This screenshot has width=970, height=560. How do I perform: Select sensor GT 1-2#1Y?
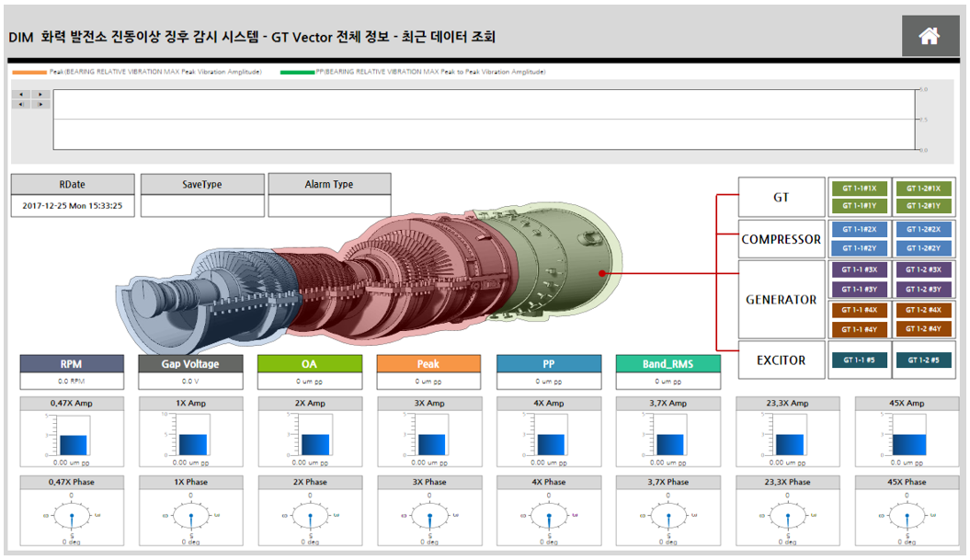[924, 205]
